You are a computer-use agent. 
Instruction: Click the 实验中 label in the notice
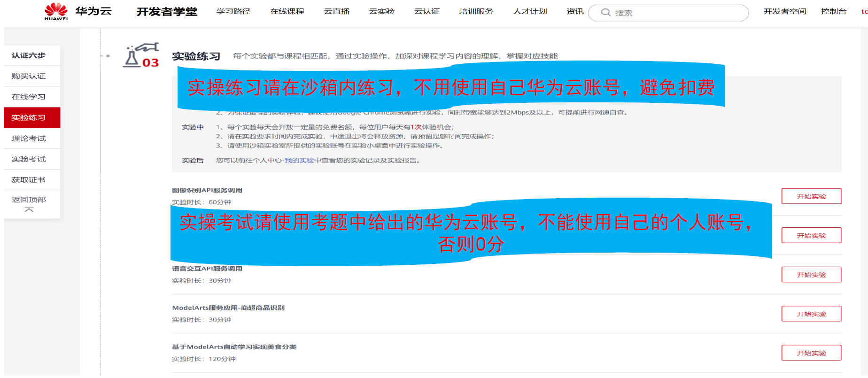(x=193, y=127)
